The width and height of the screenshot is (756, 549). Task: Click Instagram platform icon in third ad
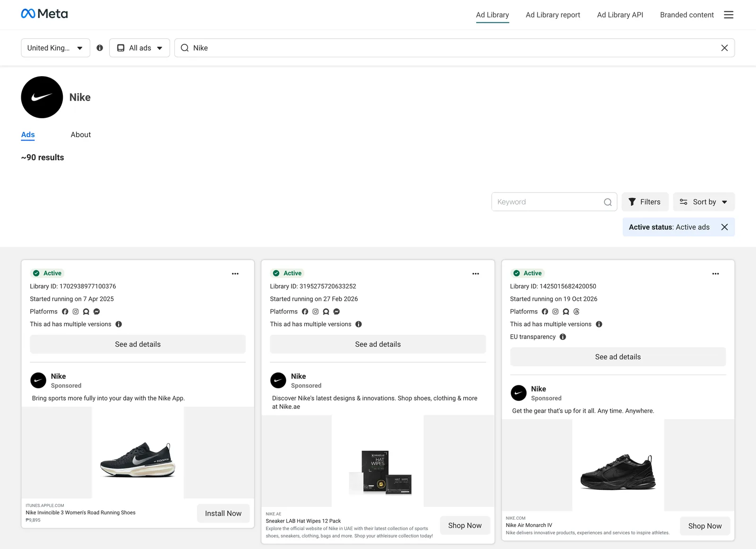click(x=555, y=312)
